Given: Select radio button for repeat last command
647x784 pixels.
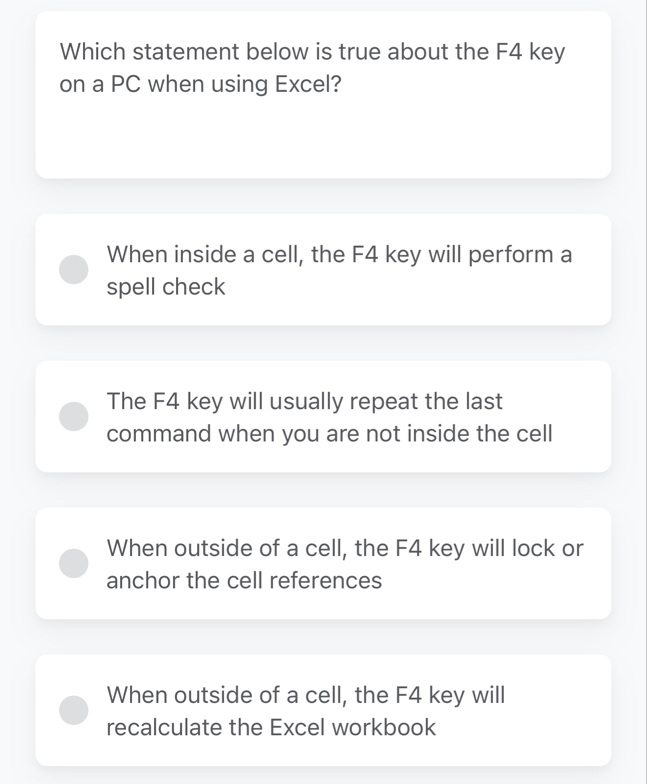Looking at the screenshot, I should click(x=74, y=416).
